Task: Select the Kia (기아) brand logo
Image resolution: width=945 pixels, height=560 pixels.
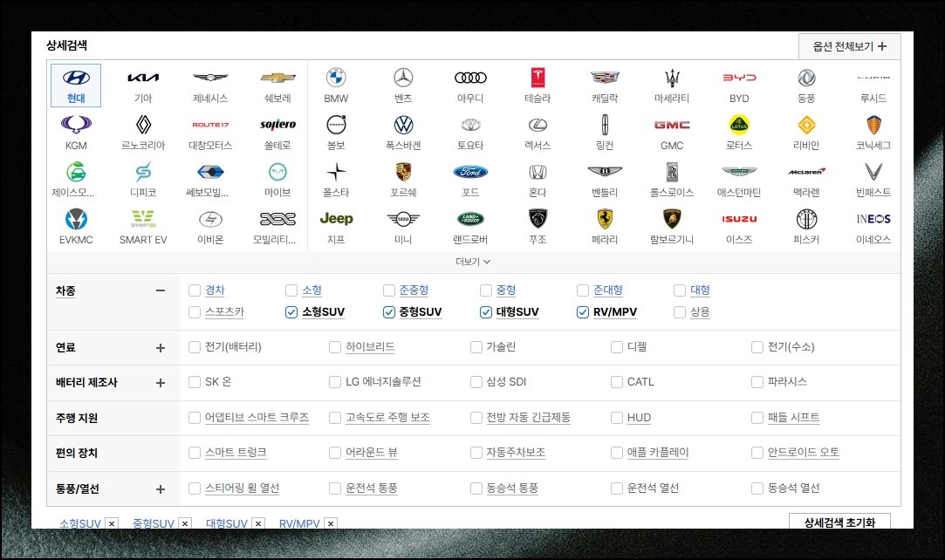Action: pos(143,78)
